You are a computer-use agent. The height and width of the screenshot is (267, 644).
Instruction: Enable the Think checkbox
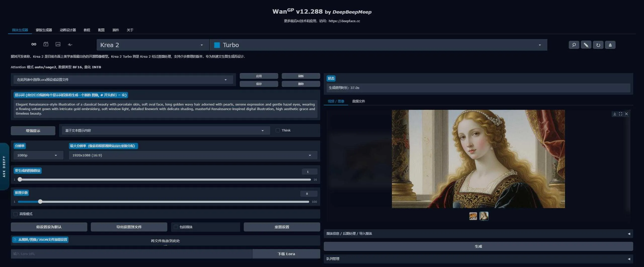pyautogui.click(x=278, y=130)
